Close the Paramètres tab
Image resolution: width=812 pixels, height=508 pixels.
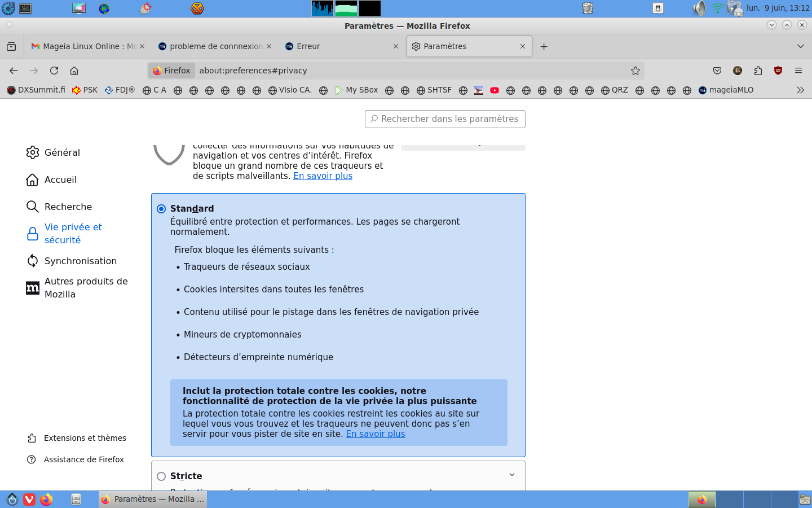(523, 46)
